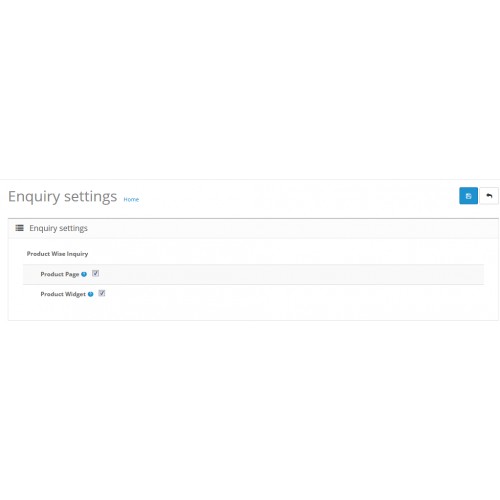
Task: Click the large Enquiry settings page title
Action: (63, 196)
